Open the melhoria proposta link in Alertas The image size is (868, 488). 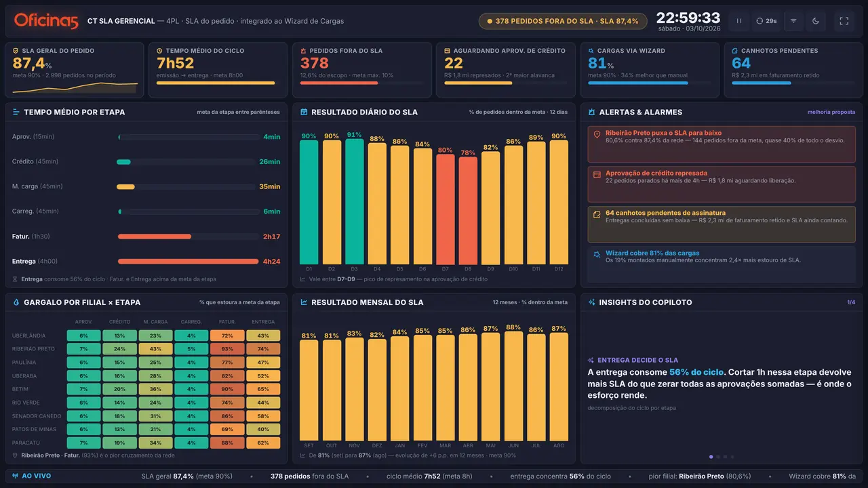(x=831, y=112)
